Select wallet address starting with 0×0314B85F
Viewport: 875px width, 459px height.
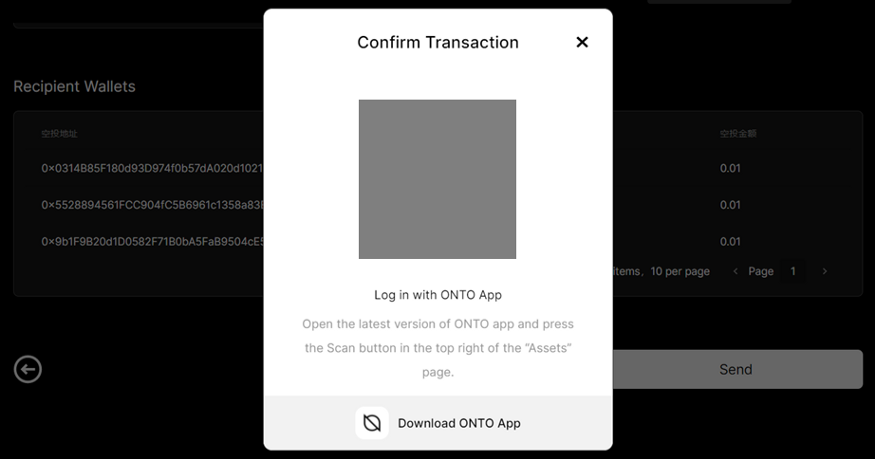click(150, 168)
